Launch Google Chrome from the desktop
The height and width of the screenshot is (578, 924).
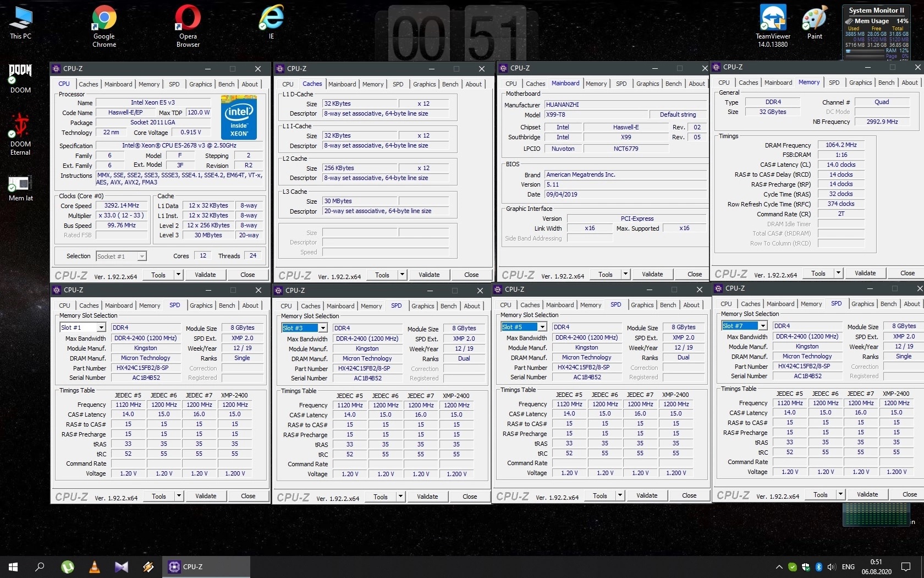point(104,26)
